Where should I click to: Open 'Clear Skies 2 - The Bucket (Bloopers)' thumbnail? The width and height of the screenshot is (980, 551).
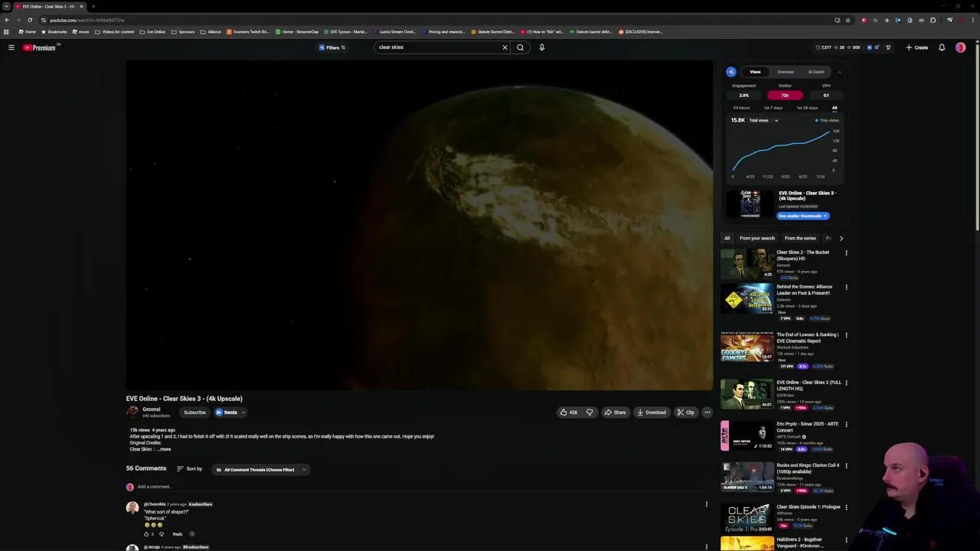point(746,264)
